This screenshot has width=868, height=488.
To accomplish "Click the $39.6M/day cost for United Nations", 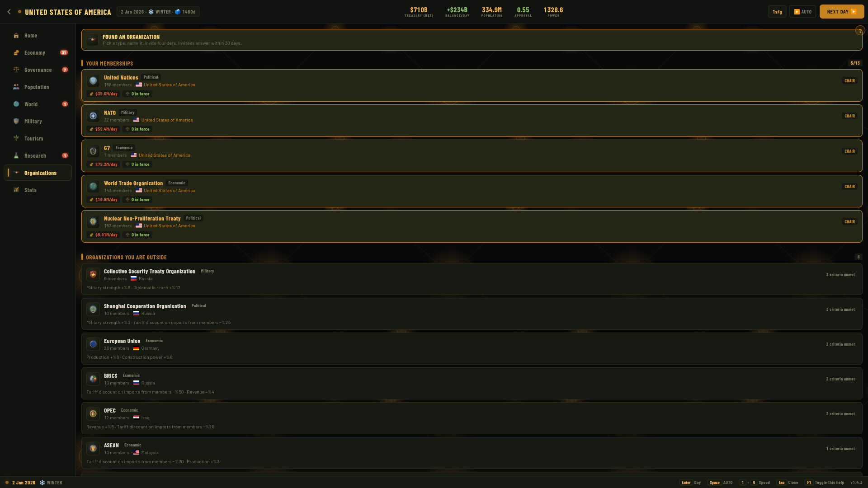I will [x=104, y=94].
